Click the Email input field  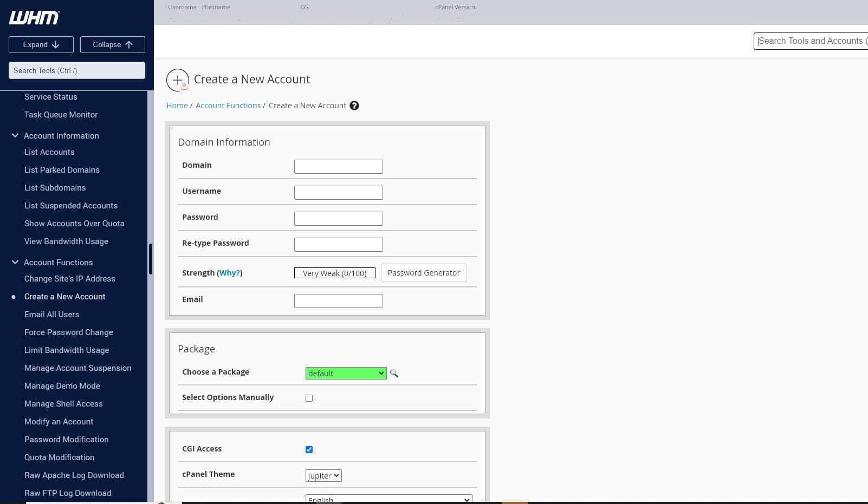(339, 301)
